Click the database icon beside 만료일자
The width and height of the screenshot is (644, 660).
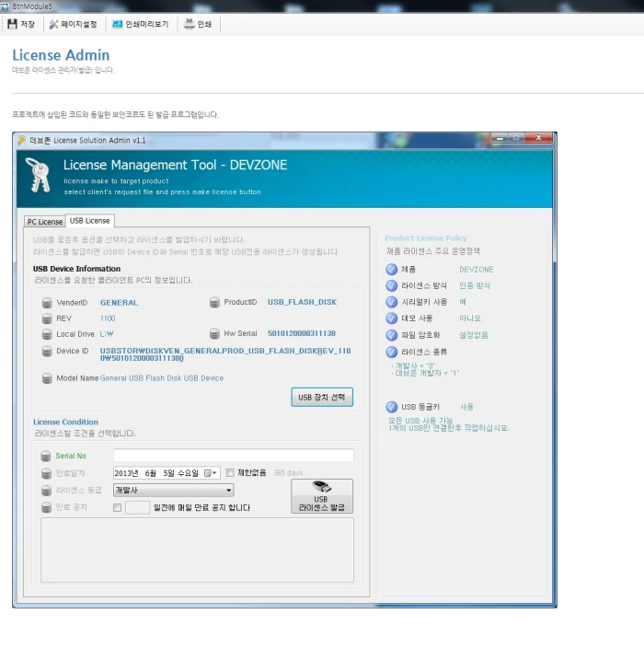click(x=46, y=473)
